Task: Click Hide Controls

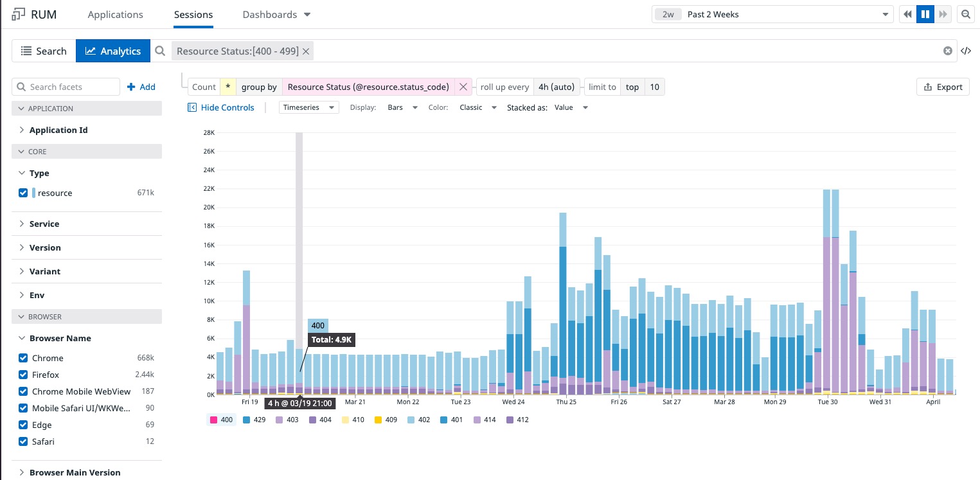Action: point(221,107)
